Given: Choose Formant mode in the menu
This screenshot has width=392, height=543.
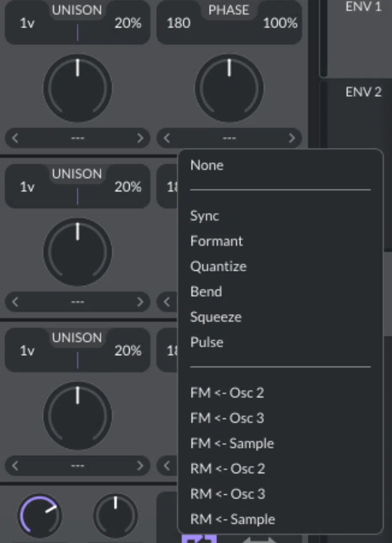Looking at the screenshot, I should (217, 241).
